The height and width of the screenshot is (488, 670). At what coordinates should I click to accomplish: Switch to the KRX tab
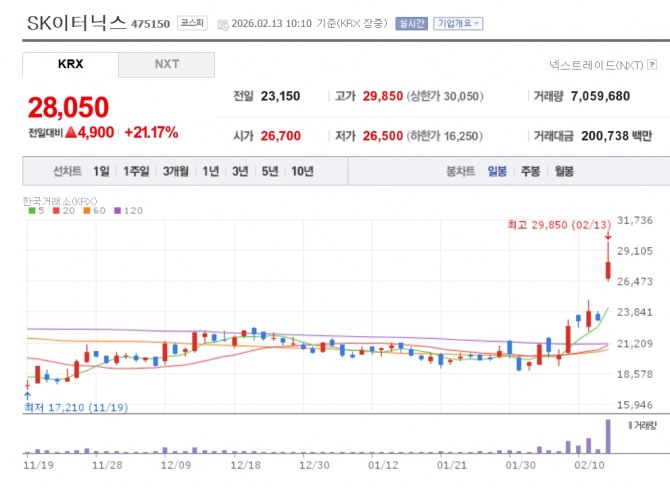(70, 65)
